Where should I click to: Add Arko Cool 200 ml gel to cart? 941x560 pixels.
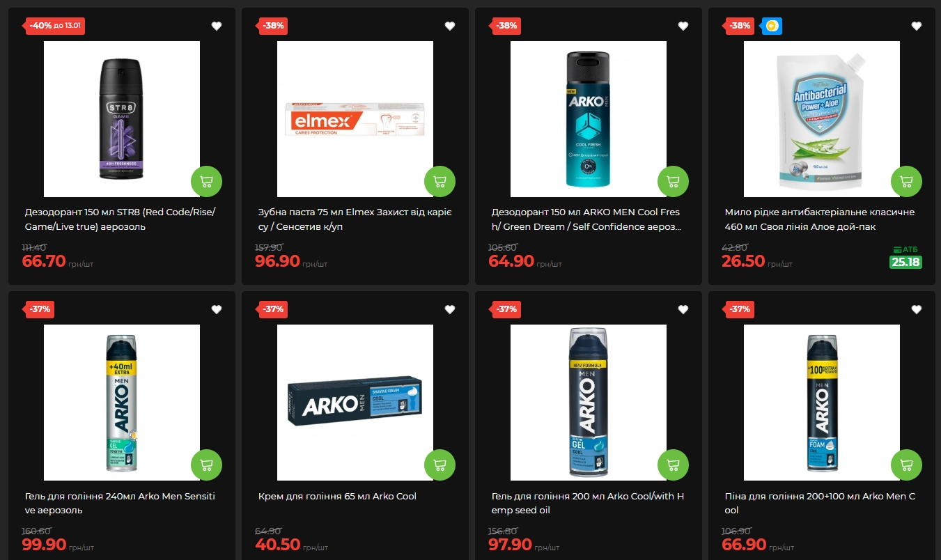click(x=673, y=465)
